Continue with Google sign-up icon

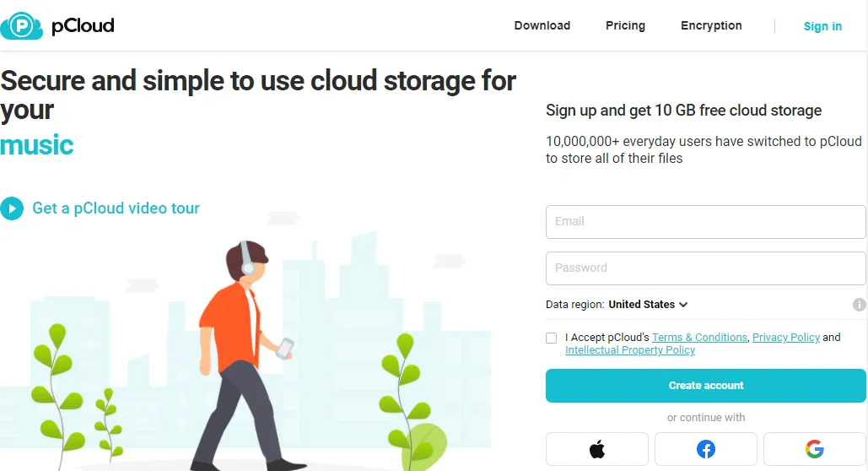coord(814,449)
